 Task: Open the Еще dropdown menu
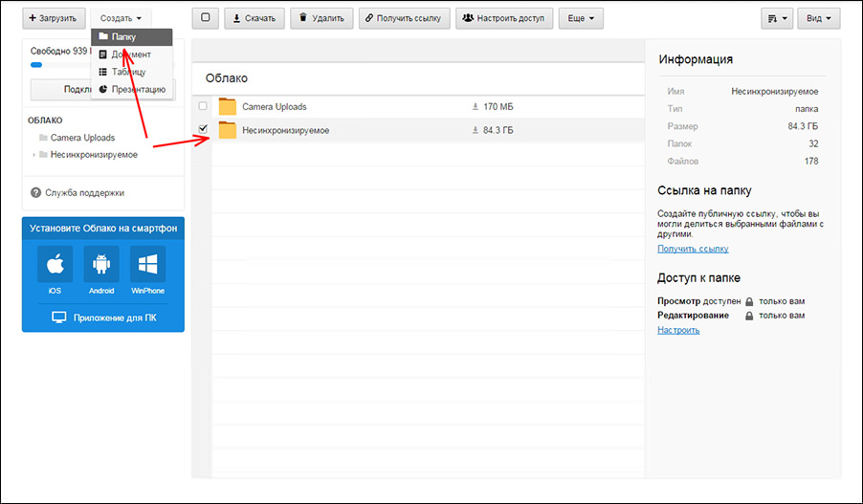(582, 18)
